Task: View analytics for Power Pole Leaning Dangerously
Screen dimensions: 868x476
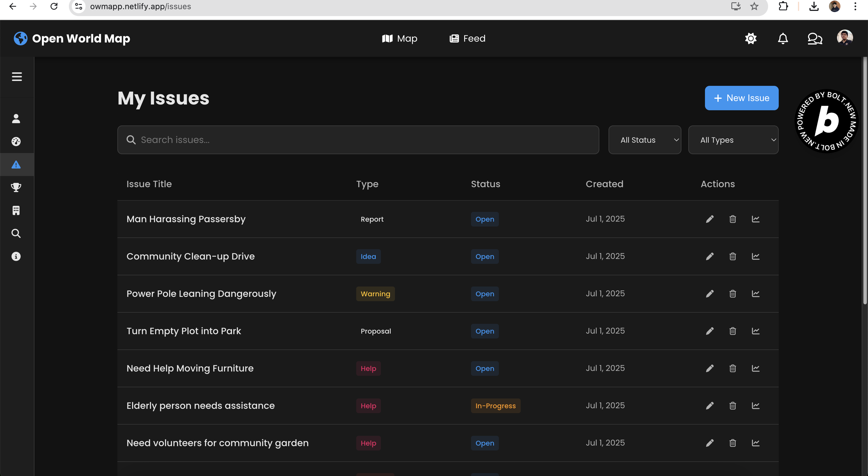Action: (x=755, y=294)
